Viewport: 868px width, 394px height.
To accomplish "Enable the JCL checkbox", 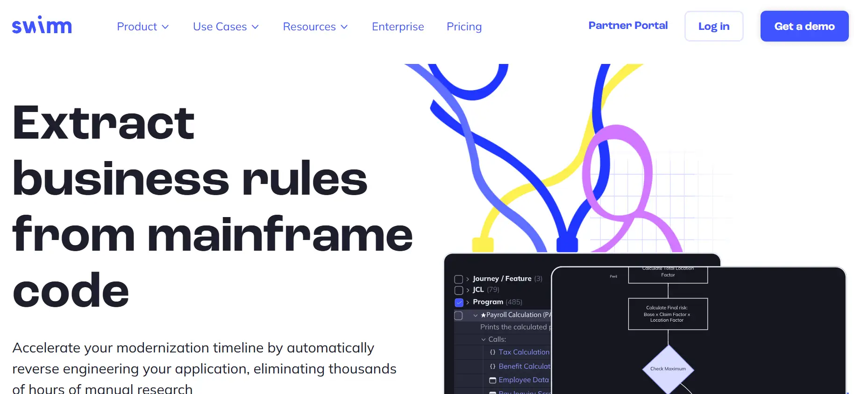I will [458, 290].
